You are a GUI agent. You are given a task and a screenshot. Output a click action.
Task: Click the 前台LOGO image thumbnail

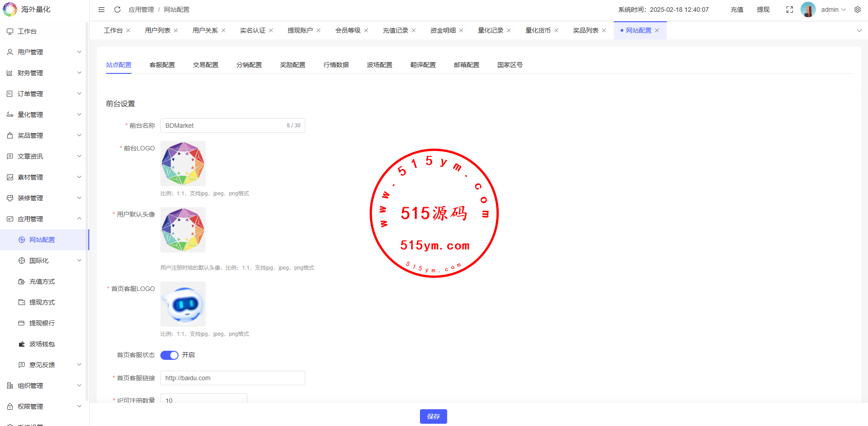[x=183, y=164]
